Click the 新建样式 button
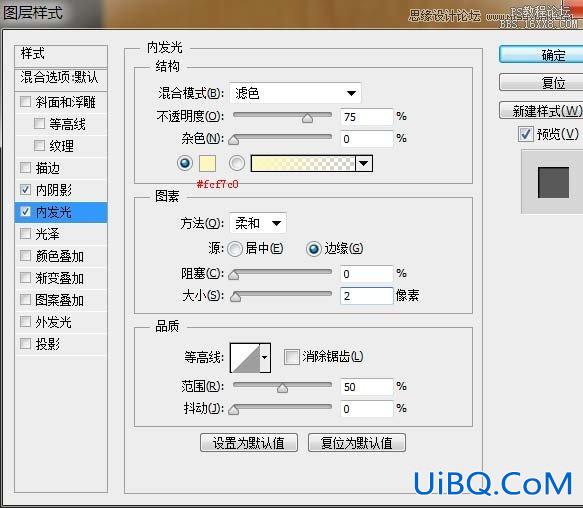The height and width of the screenshot is (508, 583). pyautogui.click(x=541, y=110)
